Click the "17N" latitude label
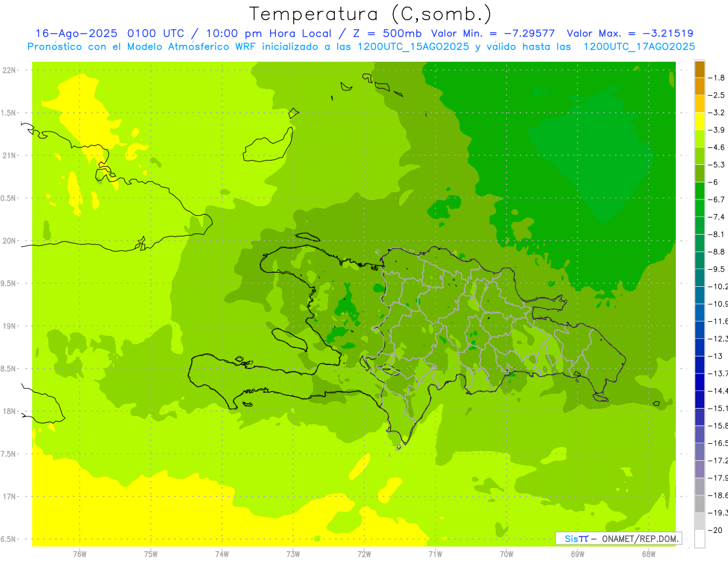 pos(9,497)
